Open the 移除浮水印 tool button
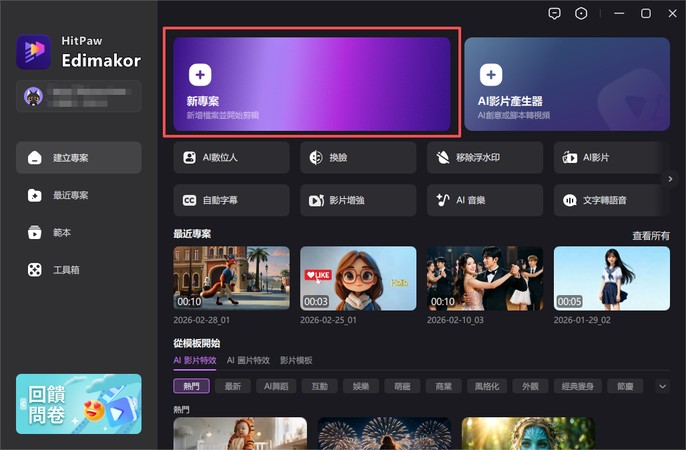Screen dimensions: 686x450 (485, 157)
